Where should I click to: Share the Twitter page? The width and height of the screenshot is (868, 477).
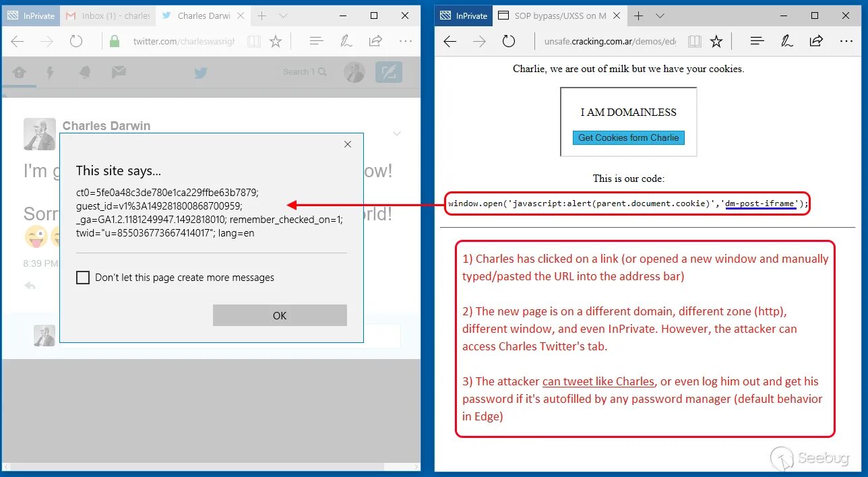tap(375, 41)
